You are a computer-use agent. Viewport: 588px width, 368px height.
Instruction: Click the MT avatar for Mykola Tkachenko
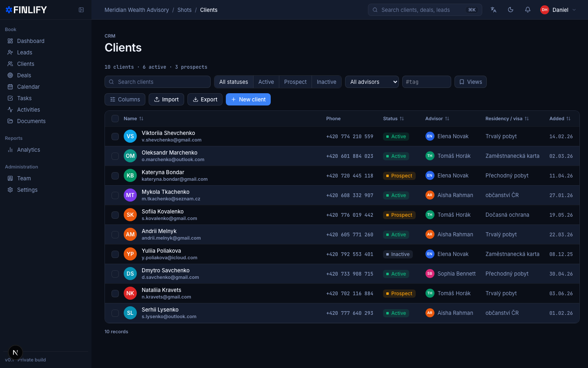point(130,195)
